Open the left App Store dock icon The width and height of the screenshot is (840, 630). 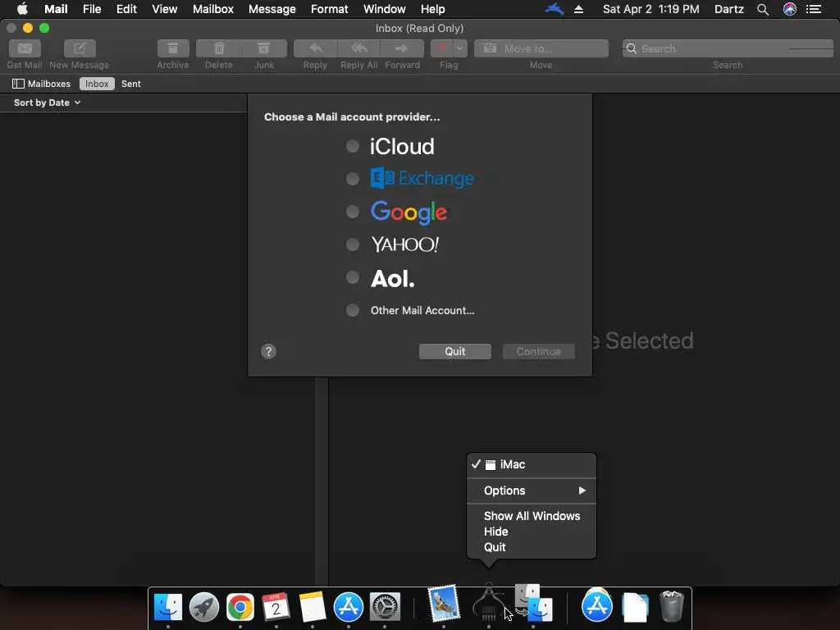[348, 607]
